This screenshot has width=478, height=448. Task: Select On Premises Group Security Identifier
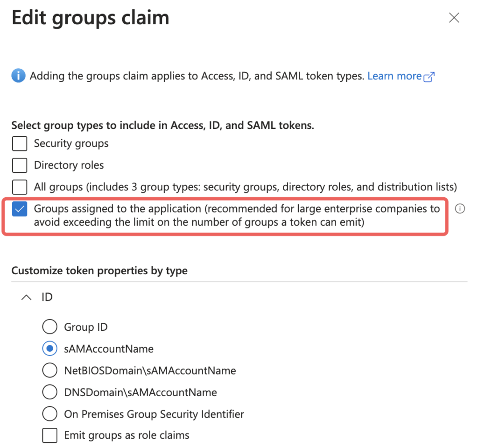coord(49,414)
